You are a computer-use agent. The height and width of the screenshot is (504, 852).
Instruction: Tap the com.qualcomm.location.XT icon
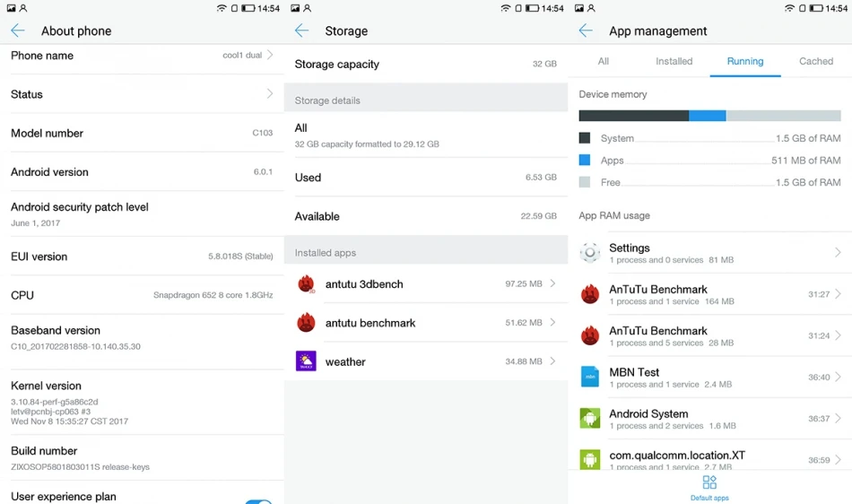(590, 459)
